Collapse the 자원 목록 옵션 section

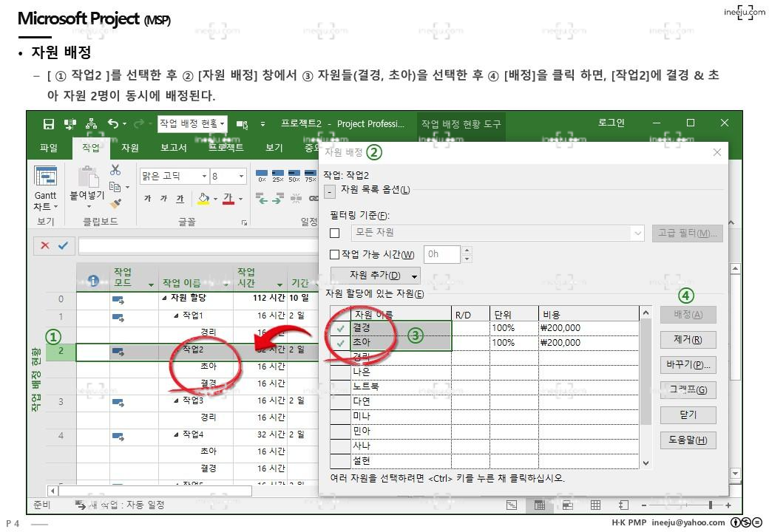pos(331,191)
